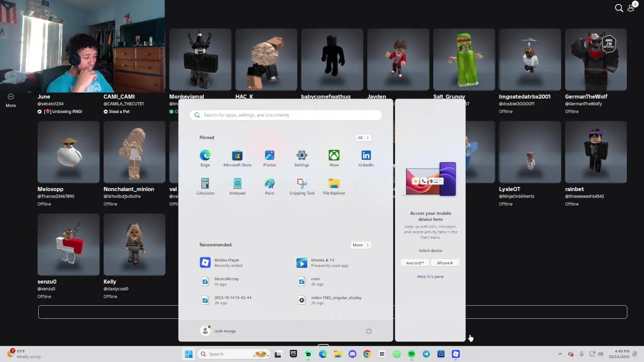Launch Notepad from pinned apps
This screenshot has width=644, height=362.
(237, 187)
